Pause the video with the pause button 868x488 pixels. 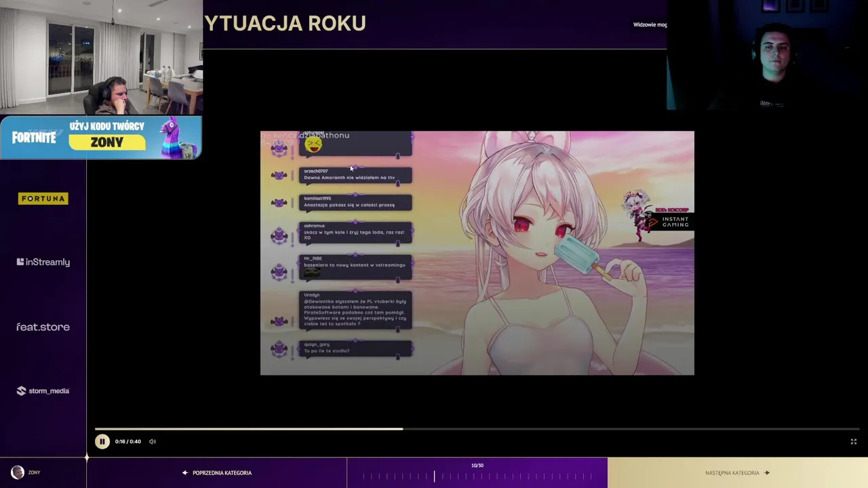tap(102, 441)
